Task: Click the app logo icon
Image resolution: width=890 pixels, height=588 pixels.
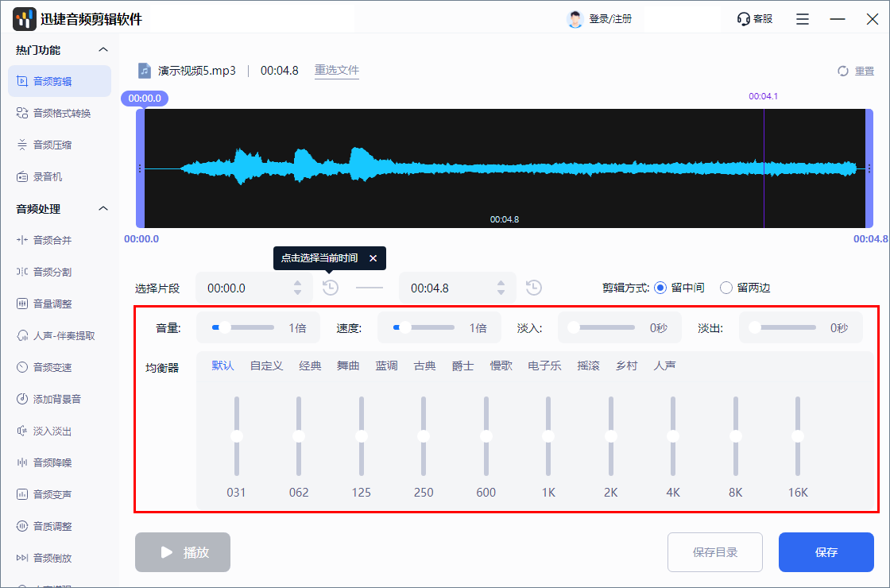Action: point(25,19)
